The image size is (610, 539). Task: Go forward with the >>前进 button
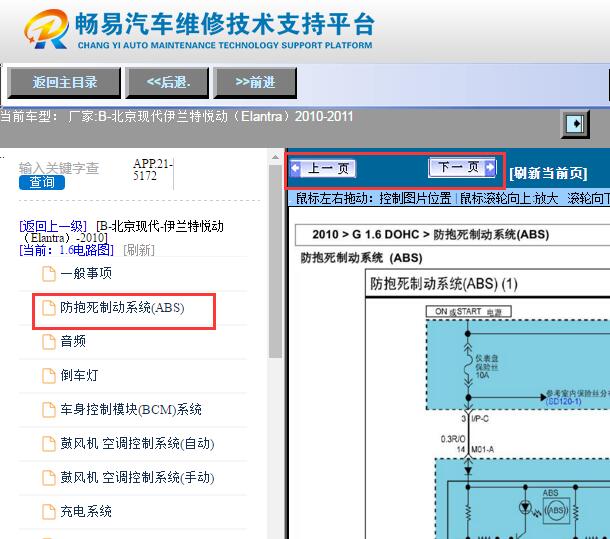[x=255, y=83]
